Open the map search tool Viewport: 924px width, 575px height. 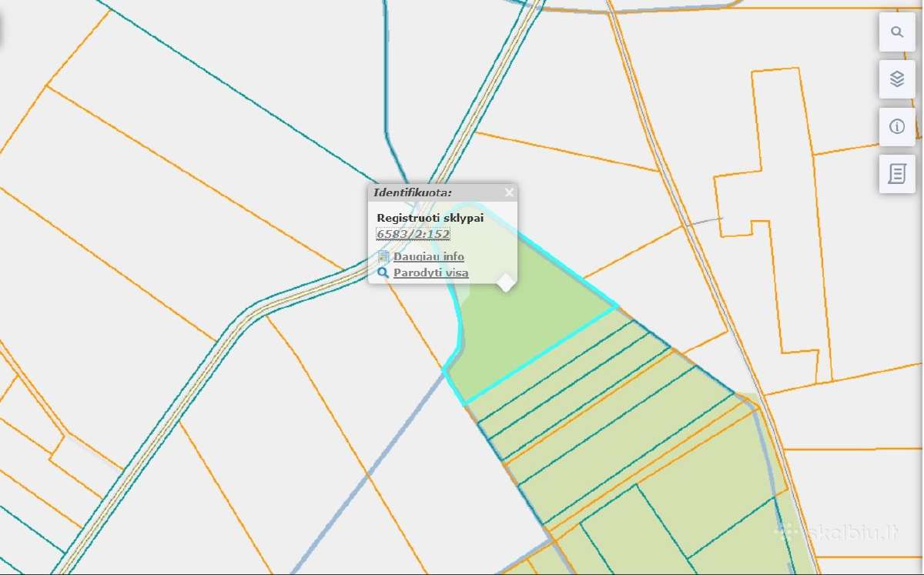(x=897, y=32)
